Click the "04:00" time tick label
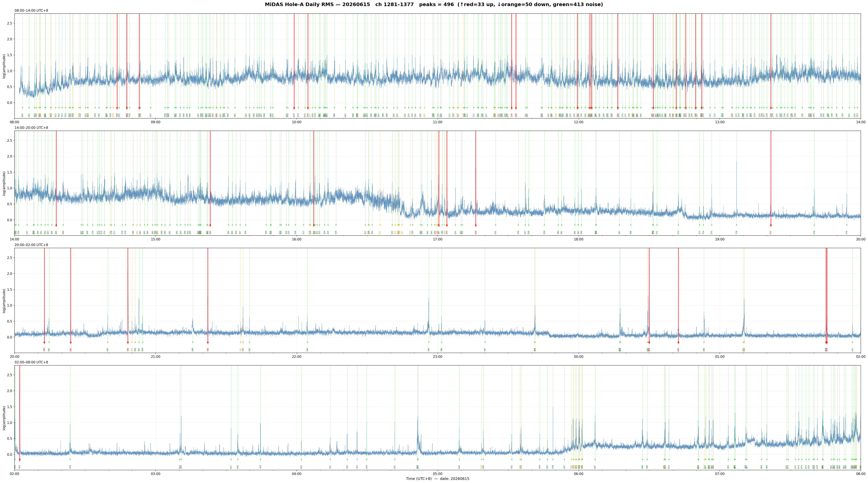Image resolution: width=868 pixels, height=483 pixels. click(x=297, y=474)
